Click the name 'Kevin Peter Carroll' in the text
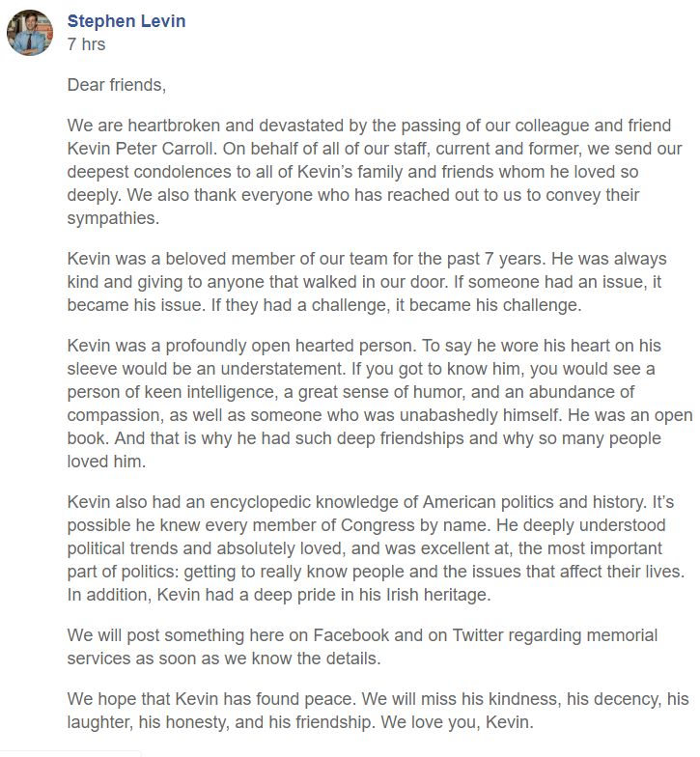This screenshot has width=700, height=757. coord(140,149)
